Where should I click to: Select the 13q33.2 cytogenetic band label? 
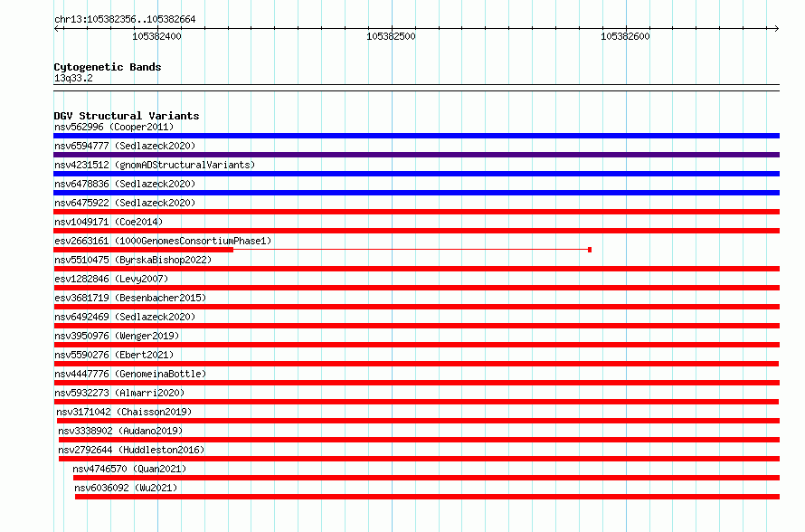(73, 78)
